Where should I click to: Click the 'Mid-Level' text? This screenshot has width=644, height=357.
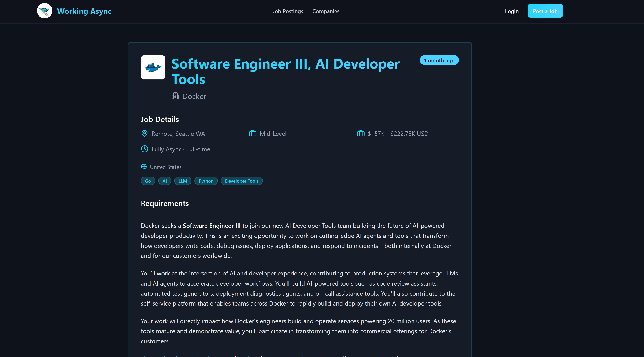click(x=273, y=134)
